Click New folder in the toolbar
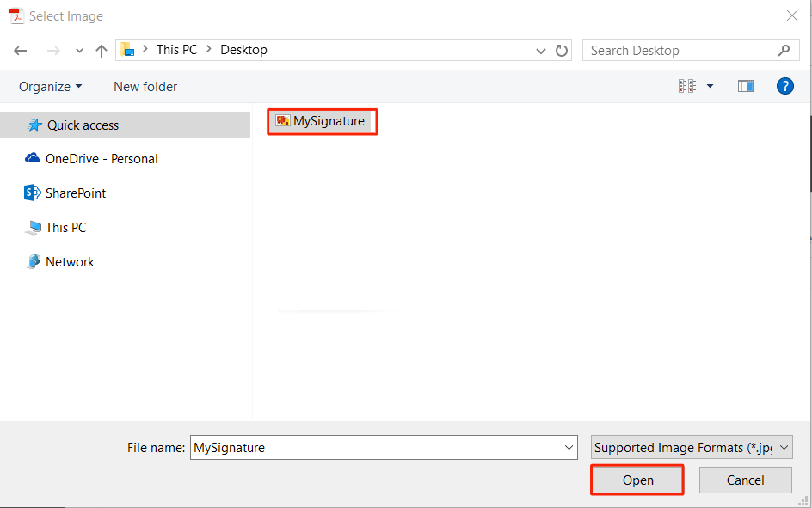This screenshot has width=812, height=508. tap(145, 86)
